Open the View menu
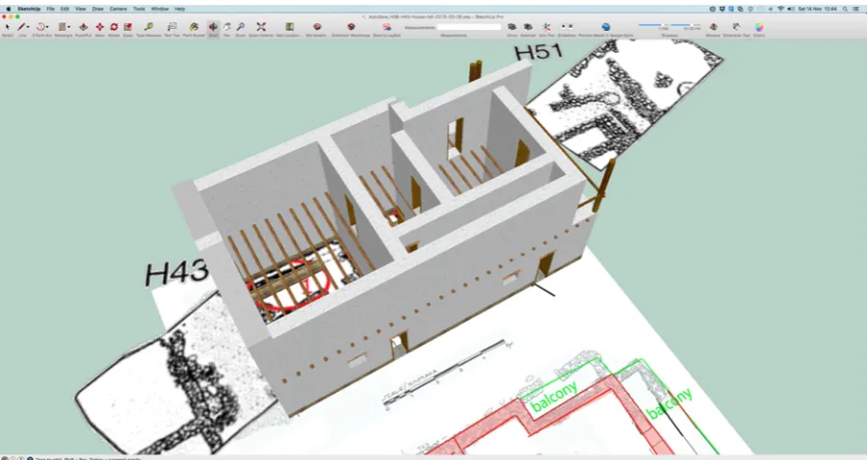This screenshot has width=868, height=460. [80, 9]
